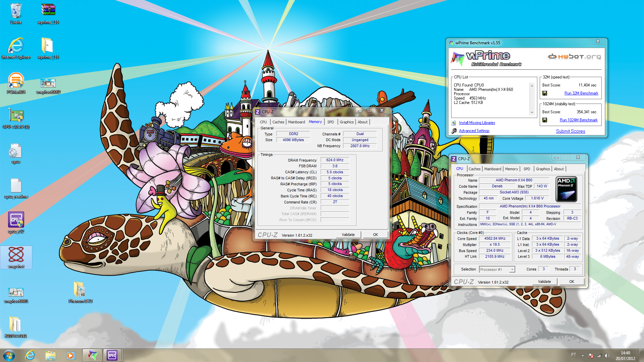Show hidden tray icons arrow
The height and width of the screenshot is (362, 644).
point(583,356)
